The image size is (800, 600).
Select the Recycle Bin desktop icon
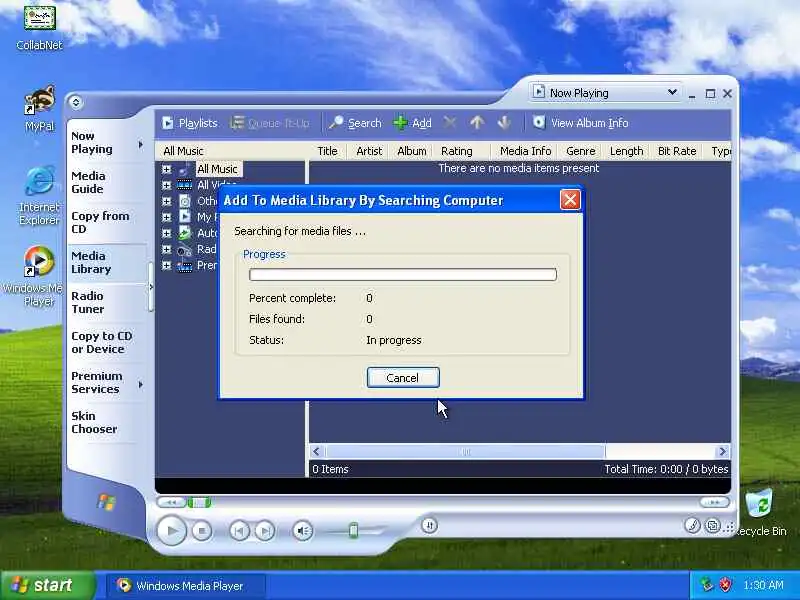pos(760,512)
